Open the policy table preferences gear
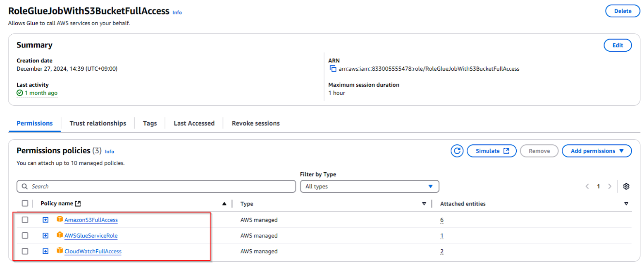This screenshot has height=267, width=644. [626, 186]
